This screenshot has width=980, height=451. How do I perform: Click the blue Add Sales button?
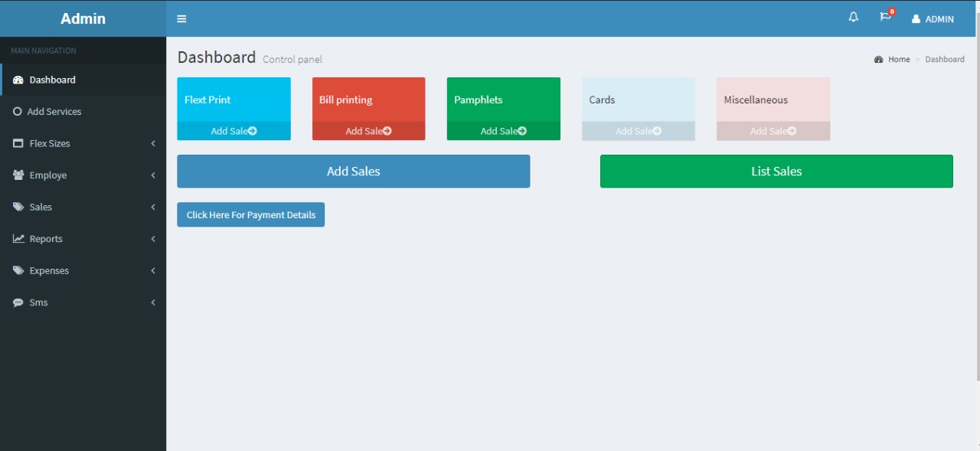point(353,172)
